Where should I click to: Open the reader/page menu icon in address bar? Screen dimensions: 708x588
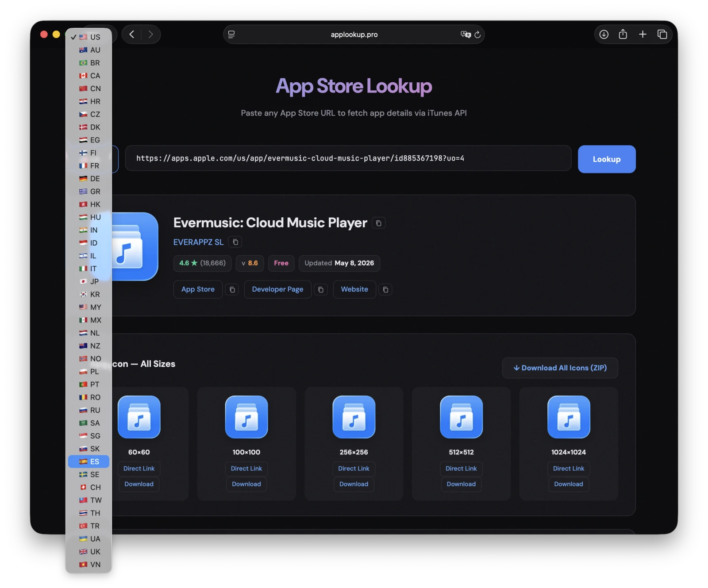pos(231,35)
